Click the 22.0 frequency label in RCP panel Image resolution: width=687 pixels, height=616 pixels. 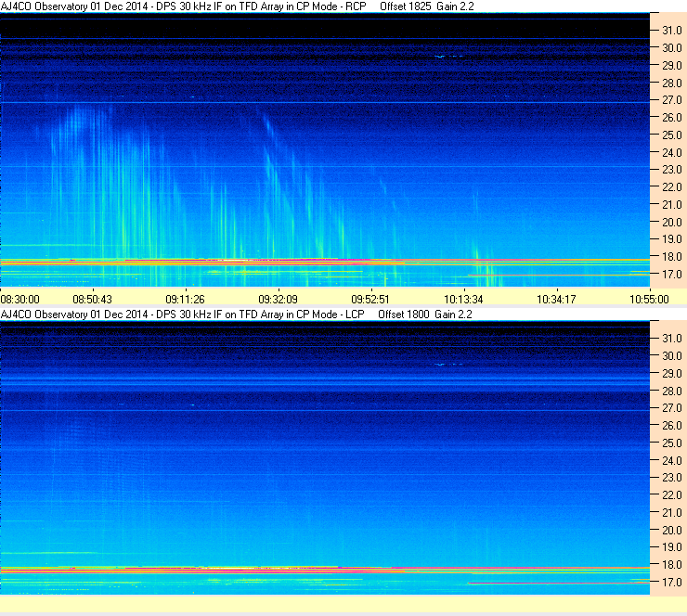point(671,187)
